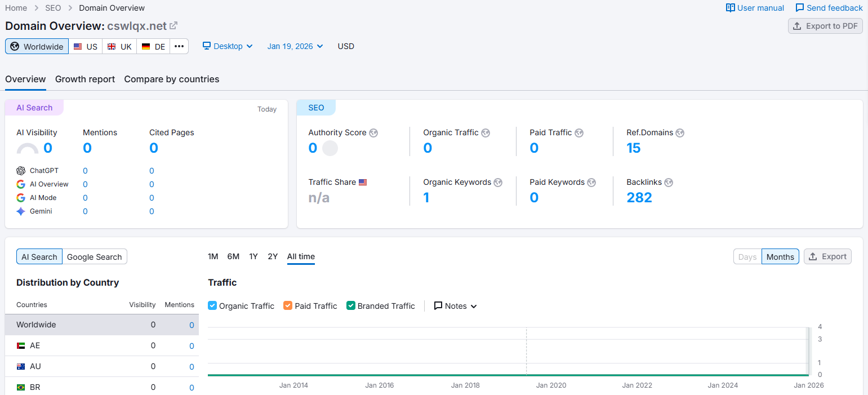Select Days granularity
The height and width of the screenshot is (395, 868).
747,257
